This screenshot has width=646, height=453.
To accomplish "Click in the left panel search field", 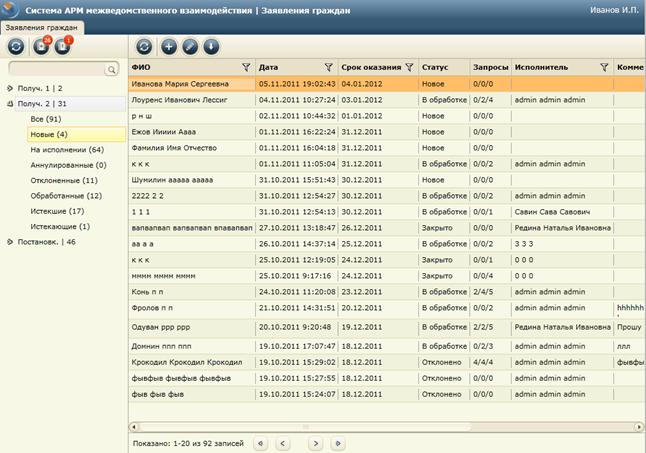I will click(x=58, y=69).
